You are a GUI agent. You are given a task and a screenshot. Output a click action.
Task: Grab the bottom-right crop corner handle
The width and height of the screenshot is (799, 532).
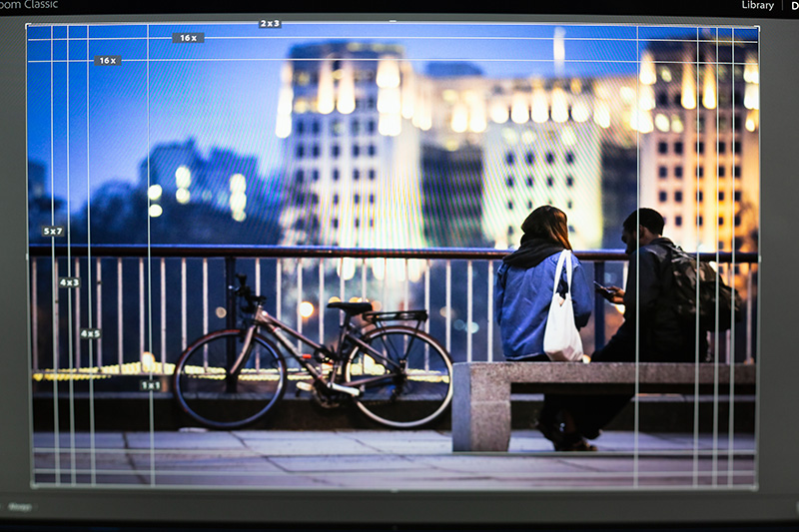tap(756, 488)
